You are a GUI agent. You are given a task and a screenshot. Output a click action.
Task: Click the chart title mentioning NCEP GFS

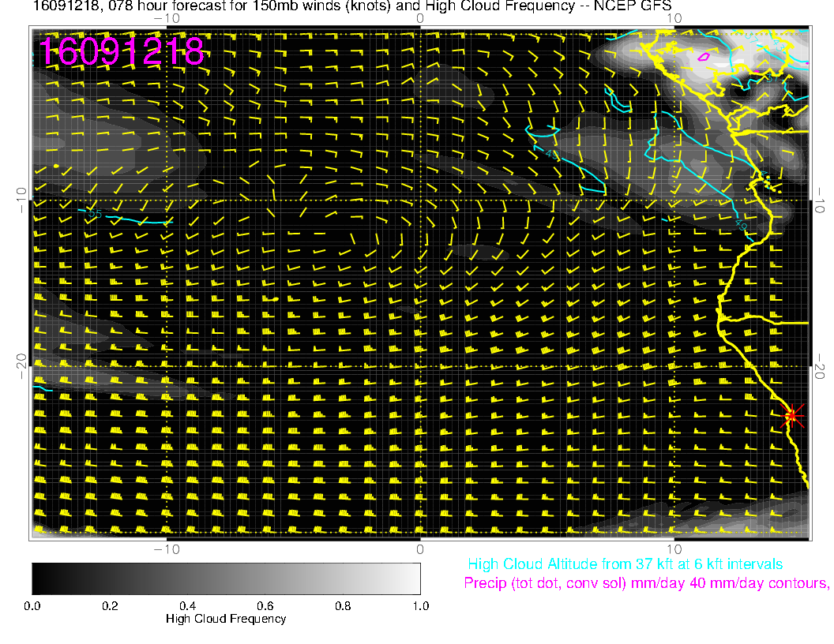point(351,6)
